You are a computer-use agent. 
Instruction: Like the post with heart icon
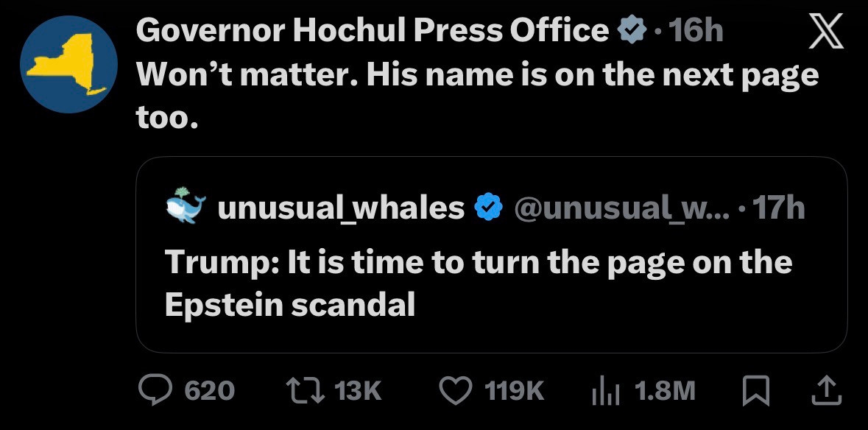(x=456, y=390)
